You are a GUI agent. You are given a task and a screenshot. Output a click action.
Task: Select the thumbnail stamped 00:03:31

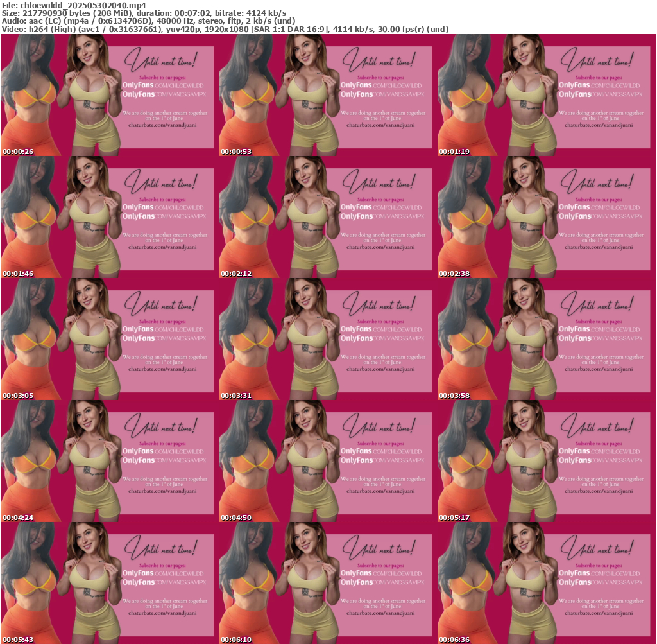coord(328,339)
